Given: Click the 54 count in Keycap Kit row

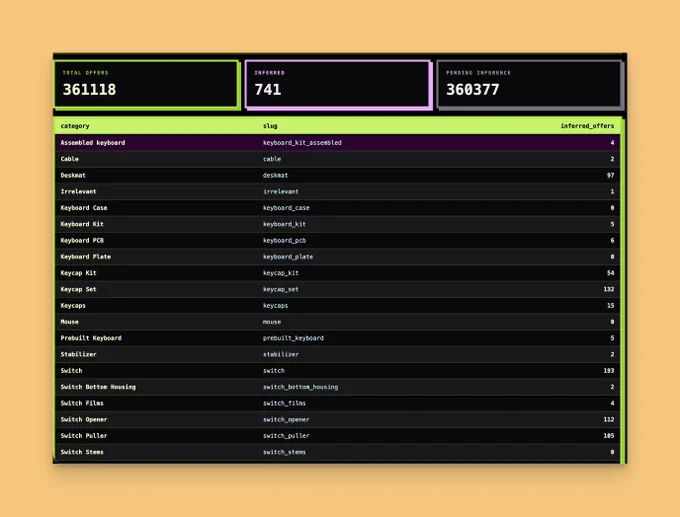Looking at the screenshot, I should tap(610, 273).
